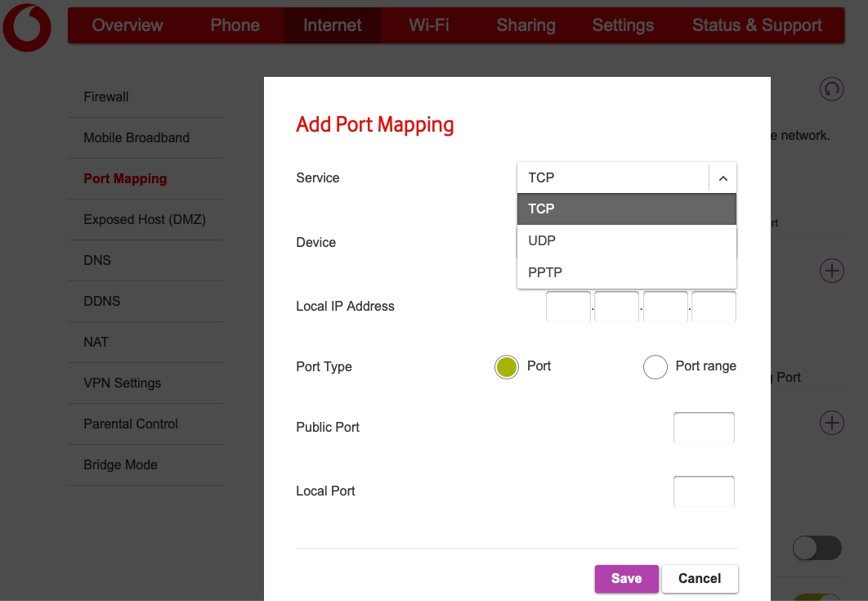Select UDP from the Service dropdown

click(x=626, y=240)
